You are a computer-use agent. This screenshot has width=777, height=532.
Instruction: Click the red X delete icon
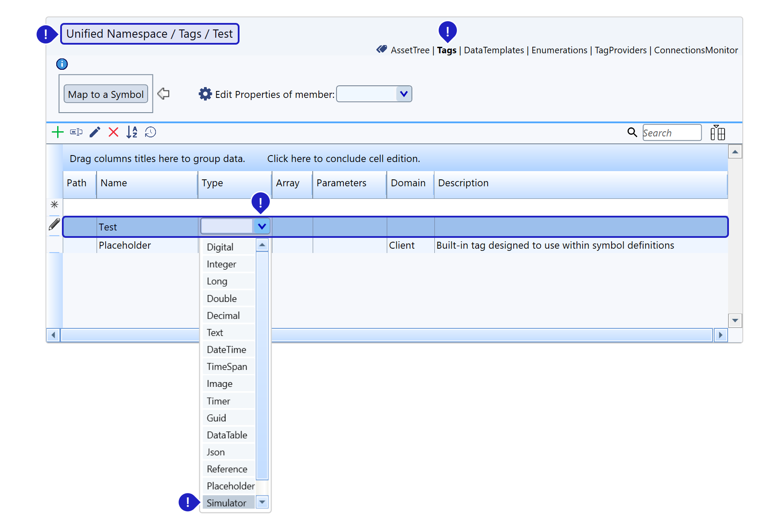pos(113,132)
